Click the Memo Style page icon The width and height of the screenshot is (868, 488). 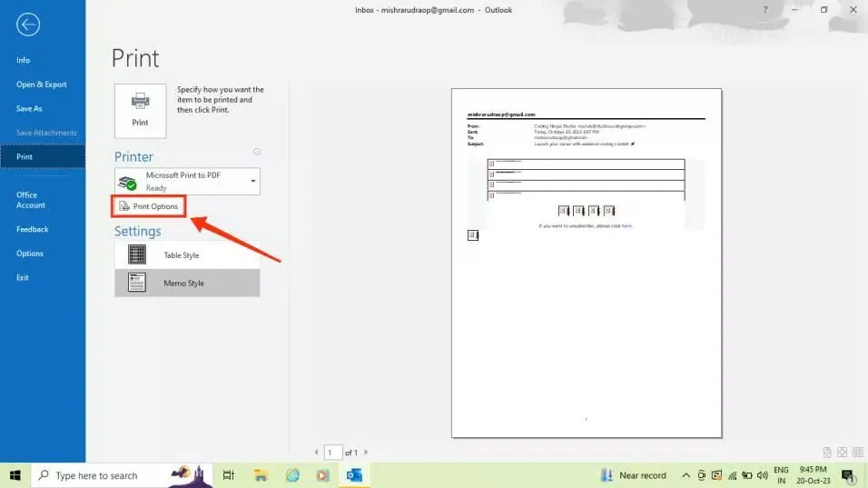tap(137, 283)
